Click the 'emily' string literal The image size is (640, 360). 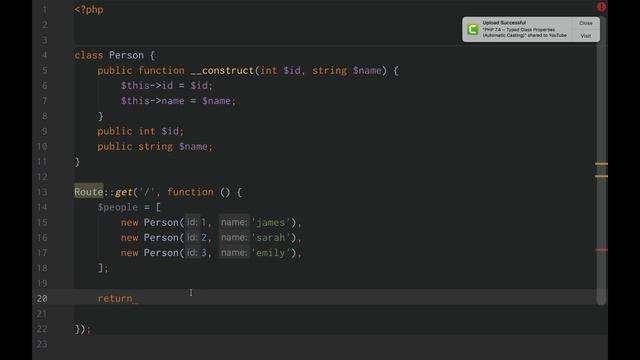[x=271, y=253]
